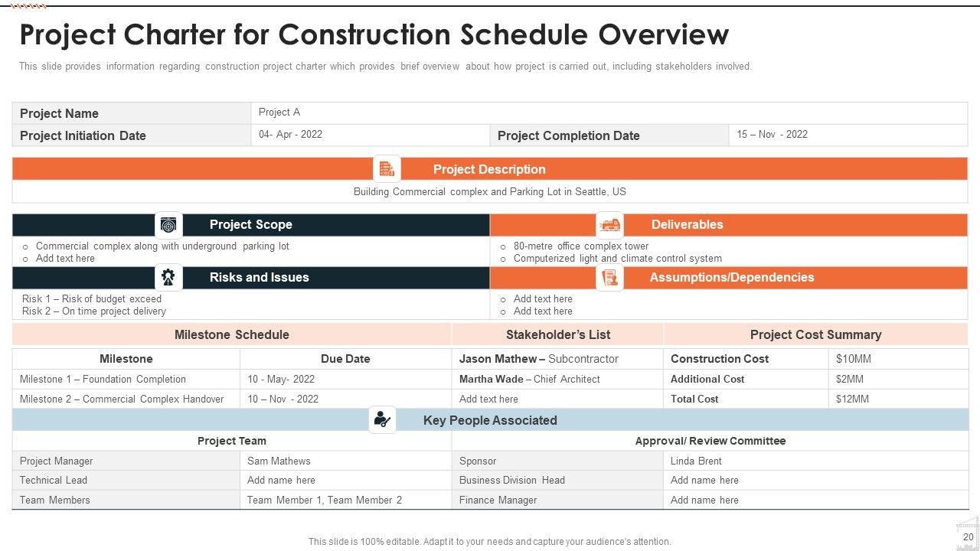980x551 pixels.
Task: Click the Assumptions/Dependencies clipboard icon
Action: point(610,278)
